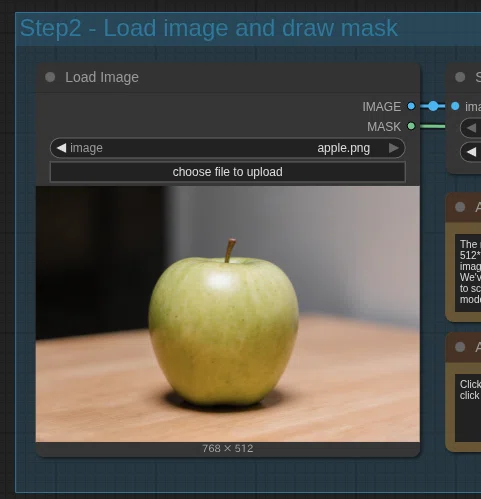Click the 768 × 512 size label
The width and height of the screenshot is (481, 499).
[228, 448]
